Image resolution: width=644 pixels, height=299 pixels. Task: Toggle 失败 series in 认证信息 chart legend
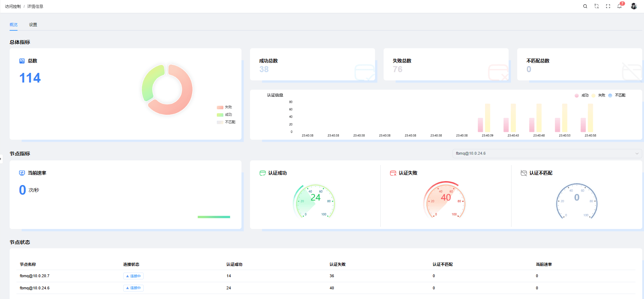point(598,95)
